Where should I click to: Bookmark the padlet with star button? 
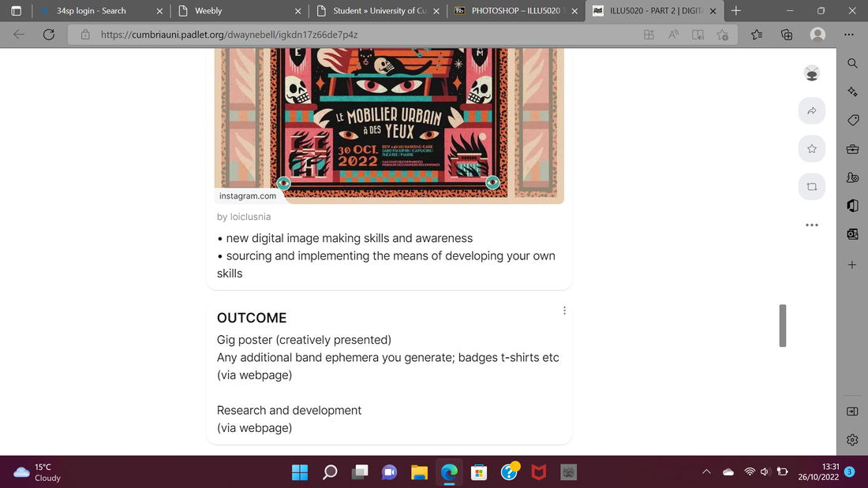(811, 148)
